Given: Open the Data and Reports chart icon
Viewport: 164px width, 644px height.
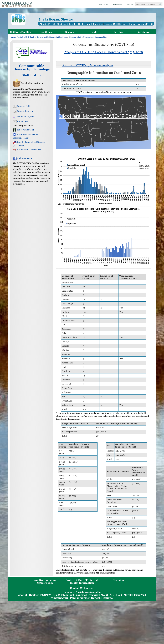Looking at the screenshot, I should tap(14, 116).
